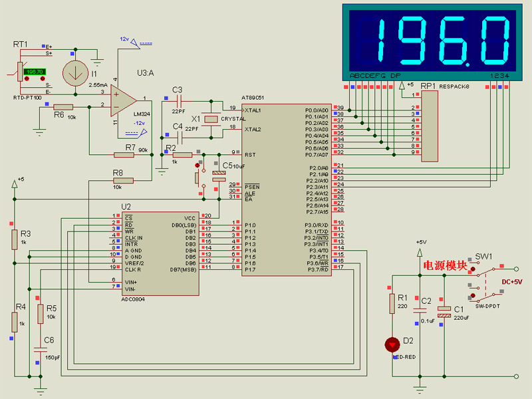Screen dimensions: 532x399
Task: Click the +12v power terminal arrow
Action: point(136,43)
